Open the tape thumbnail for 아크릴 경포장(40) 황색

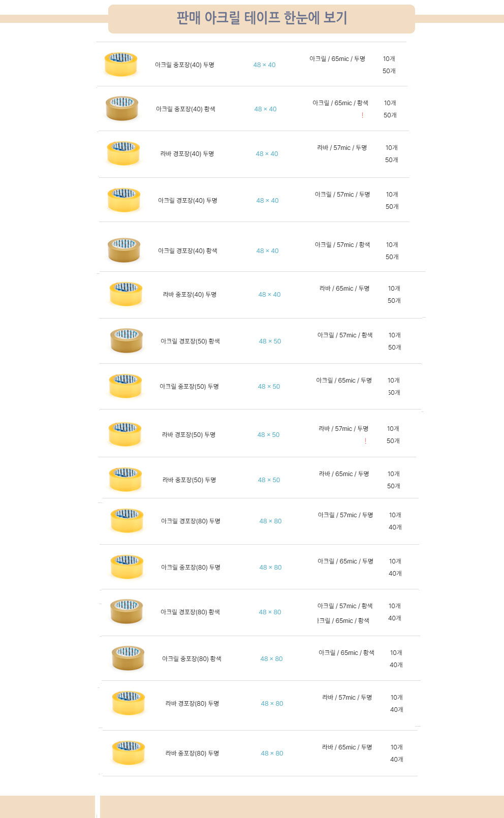click(x=124, y=249)
